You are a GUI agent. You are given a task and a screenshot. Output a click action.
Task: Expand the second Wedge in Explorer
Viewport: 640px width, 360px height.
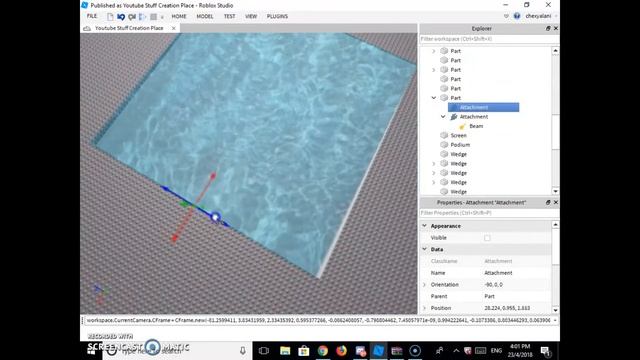point(434,164)
